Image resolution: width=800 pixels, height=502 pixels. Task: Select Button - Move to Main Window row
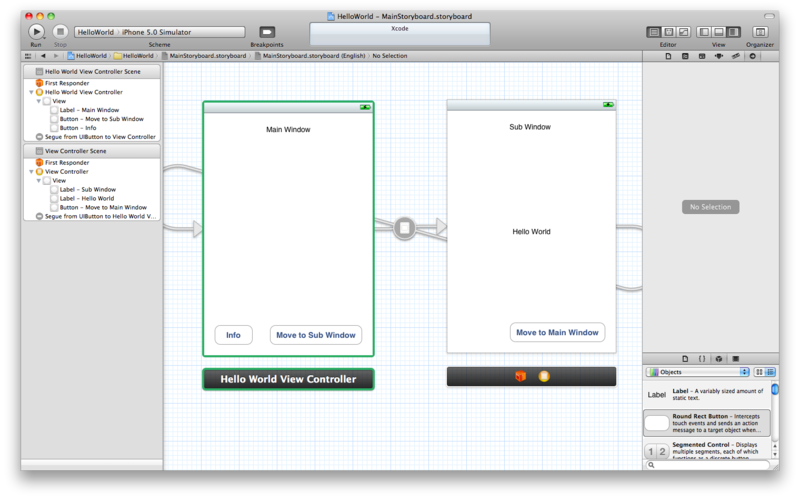pos(98,208)
